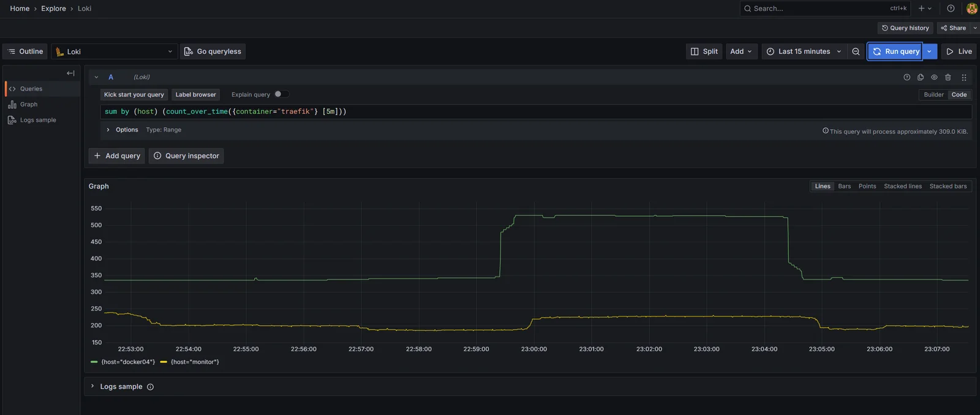This screenshot has height=415, width=980.
Task: Click Kick start your query
Action: click(134, 95)
